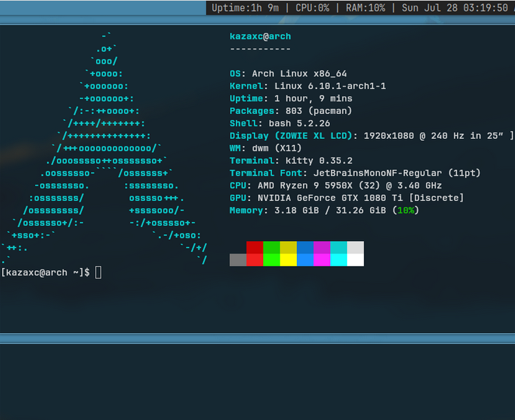The height and width of the screenshot is (420, 515).
Task: Click the Display (ZOWIE XL LCD) line
Action: (371, 135)
